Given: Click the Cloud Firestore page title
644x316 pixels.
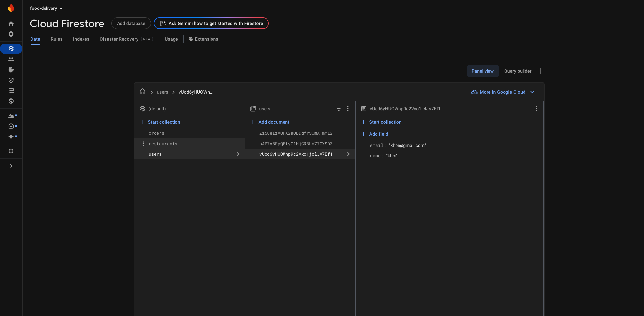Looking at the screenshot, I should click(67, 23).
